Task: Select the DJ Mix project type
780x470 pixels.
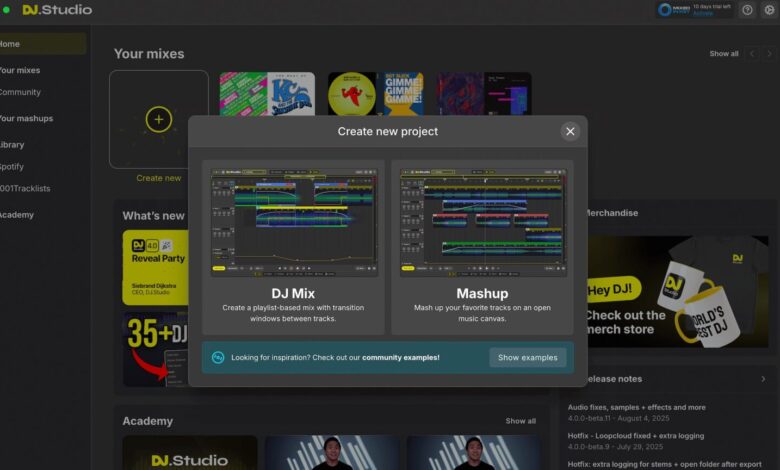Action: click(x=293, y=247)
